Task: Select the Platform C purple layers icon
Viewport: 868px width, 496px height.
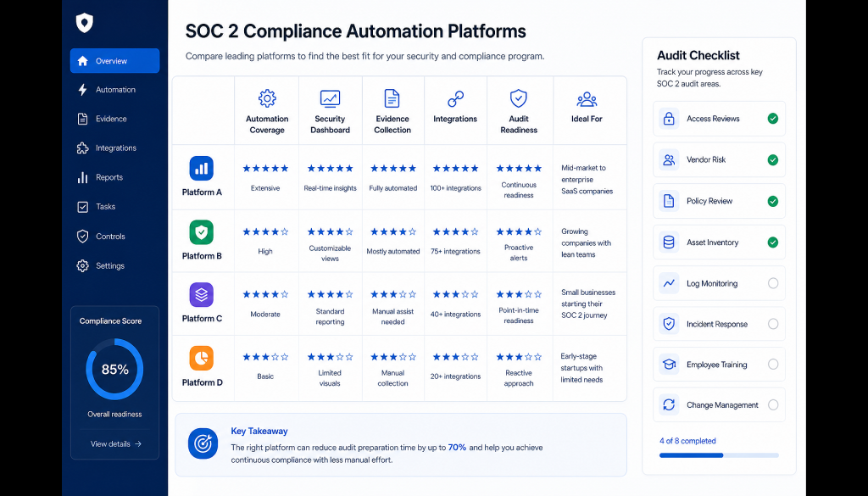Action: 202,294
